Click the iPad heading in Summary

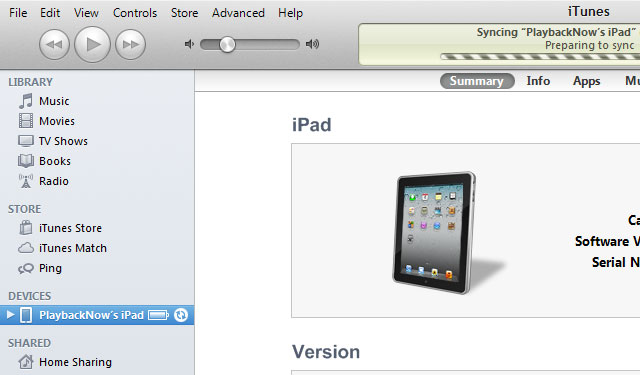pos(311,124)
